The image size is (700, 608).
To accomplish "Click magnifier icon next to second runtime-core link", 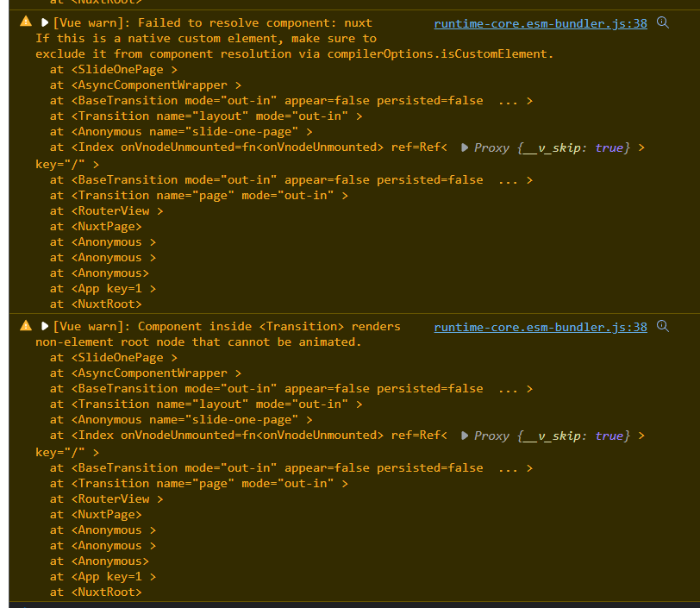I will point(662,326).
